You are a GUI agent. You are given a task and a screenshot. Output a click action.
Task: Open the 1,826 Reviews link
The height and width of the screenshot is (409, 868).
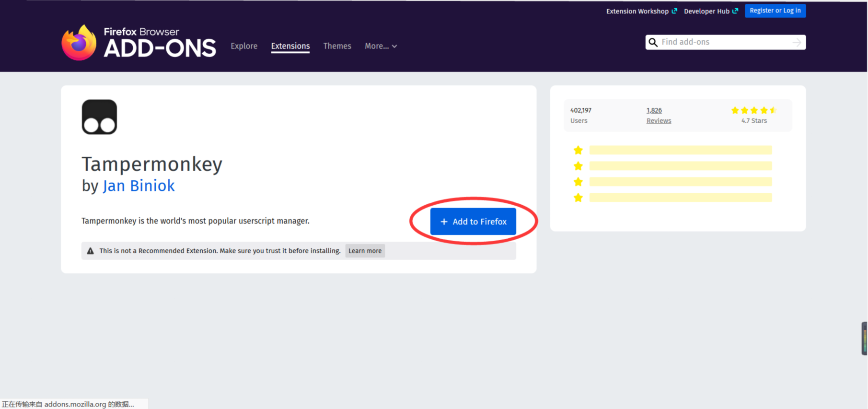654,110
